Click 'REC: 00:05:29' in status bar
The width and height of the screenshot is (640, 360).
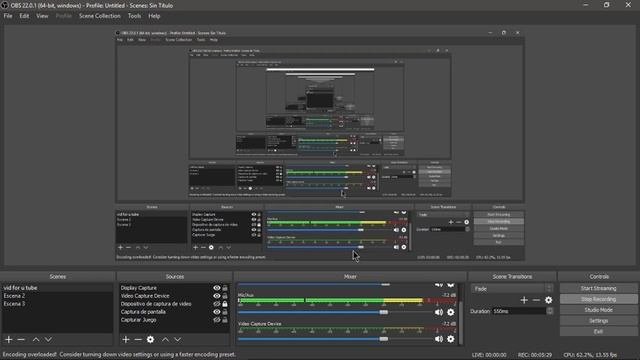pyautogui.click(x=535, y=355)
